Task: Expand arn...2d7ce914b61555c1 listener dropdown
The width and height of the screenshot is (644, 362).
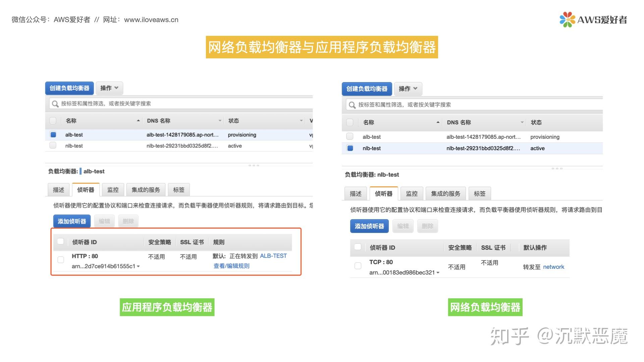Action: point(138,266)
